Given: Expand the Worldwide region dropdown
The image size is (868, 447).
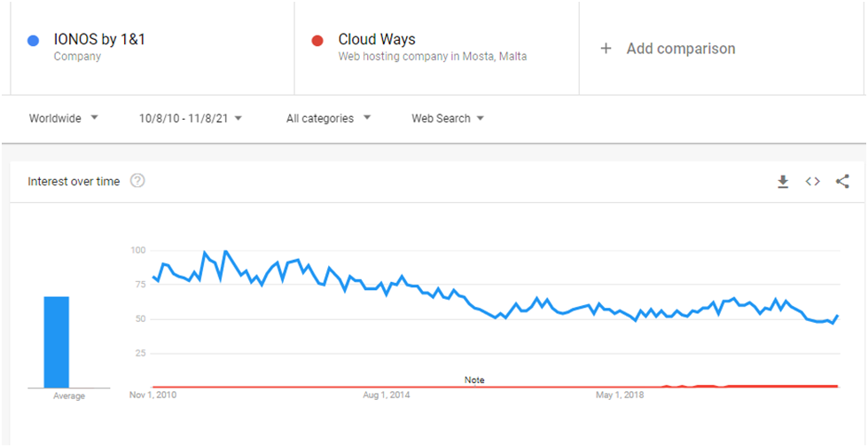Looking at the screenshot, I should (64, 118).
